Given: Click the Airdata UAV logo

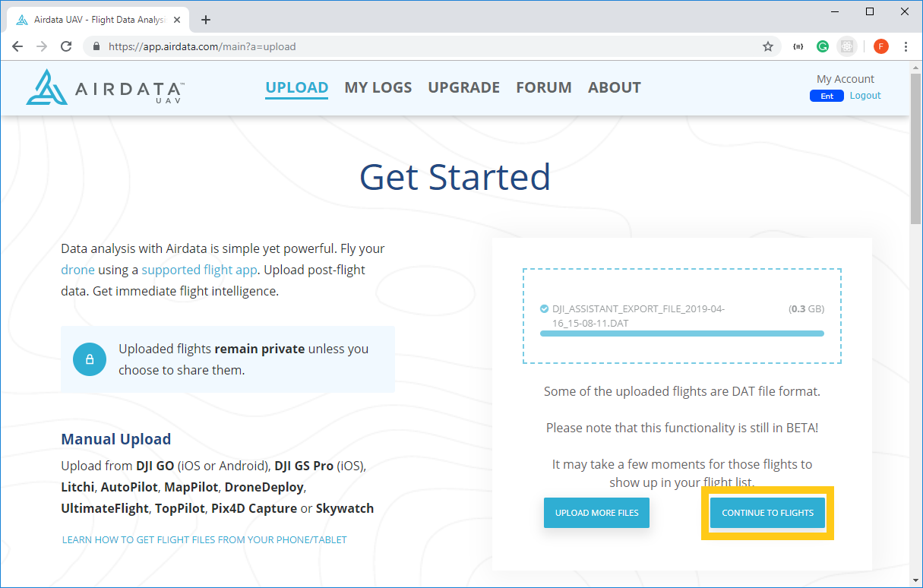Looking at the screenshot, I should 105,87.
